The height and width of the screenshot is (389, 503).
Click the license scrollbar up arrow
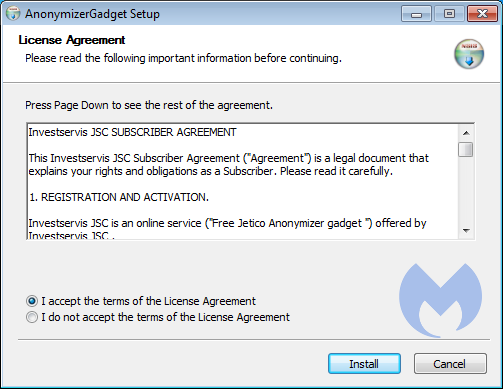[466, 133]
